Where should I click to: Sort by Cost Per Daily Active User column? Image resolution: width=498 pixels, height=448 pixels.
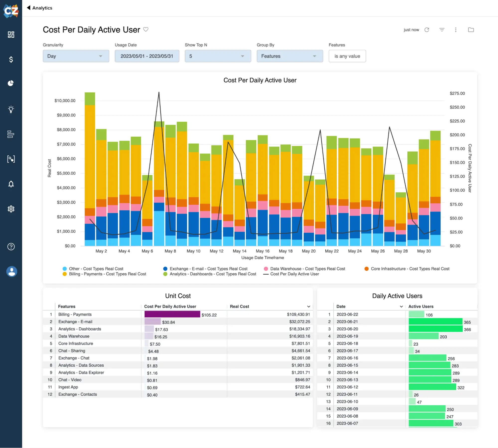tap(170, 306)
